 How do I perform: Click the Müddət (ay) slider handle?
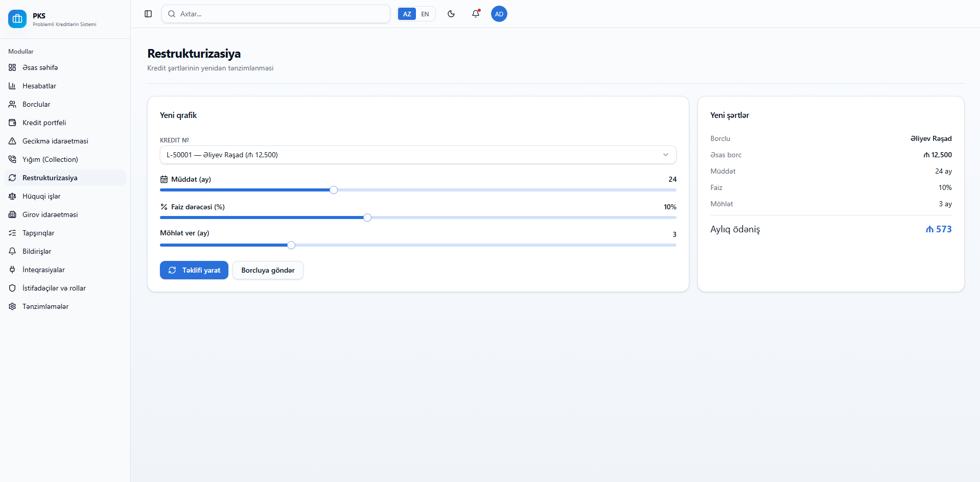pos(334,190)
